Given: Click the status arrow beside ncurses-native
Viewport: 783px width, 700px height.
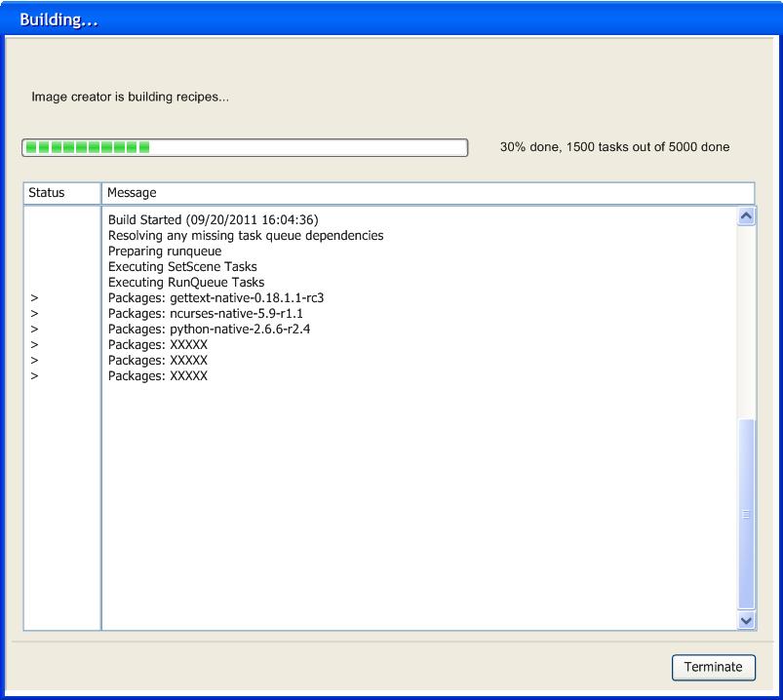Looking at the screenshot, I should point(34,314).
